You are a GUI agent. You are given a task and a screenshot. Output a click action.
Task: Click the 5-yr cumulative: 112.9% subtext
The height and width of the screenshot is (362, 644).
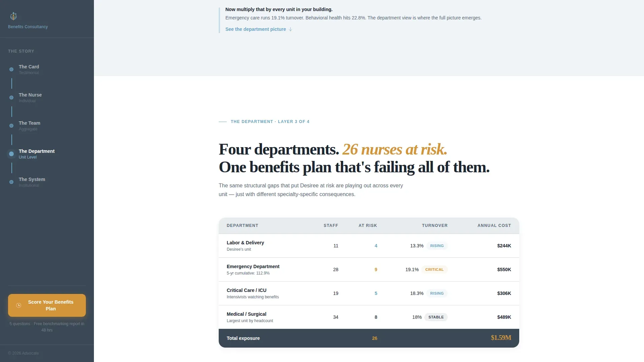(x=248, y=273)
